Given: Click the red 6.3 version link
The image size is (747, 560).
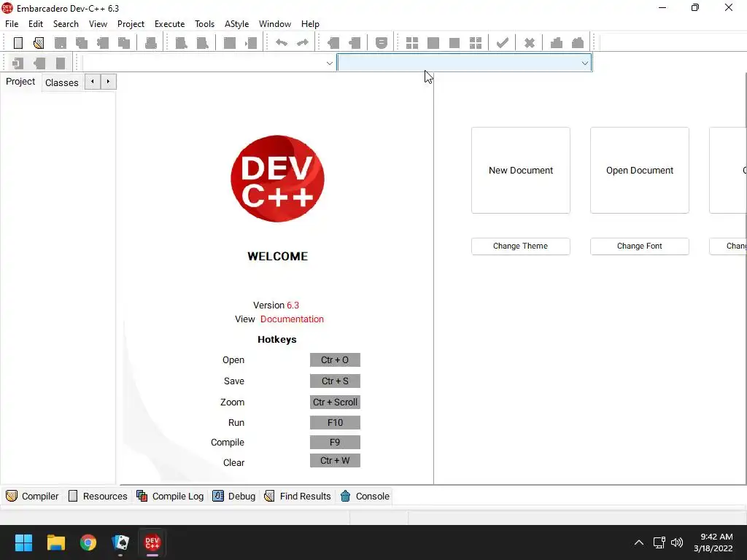Looking at the screenshot, I should (x=293, y=306).
